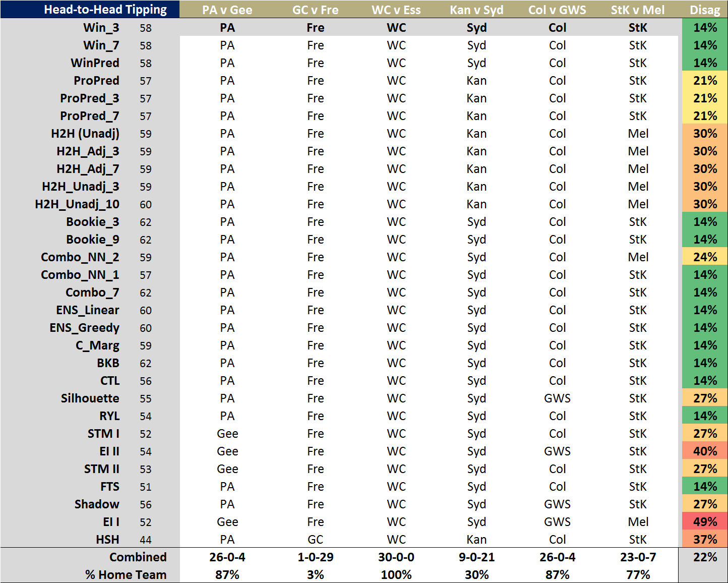Select the 'Head-to-Head Tipping' header cell
This screenshot has height=583, width=728.
click(x=90, y=10)
